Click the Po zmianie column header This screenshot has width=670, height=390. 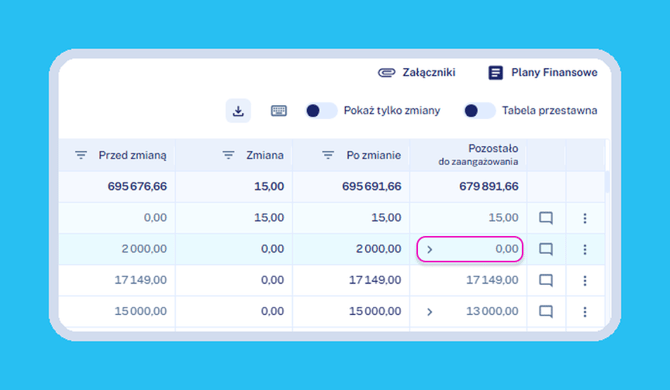click(351, 155)
